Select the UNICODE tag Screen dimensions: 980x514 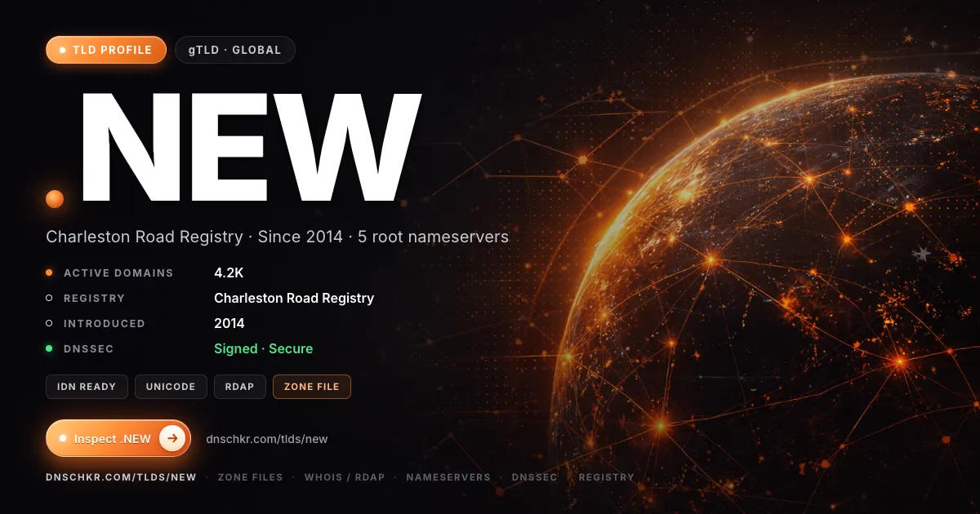(171, 387)
